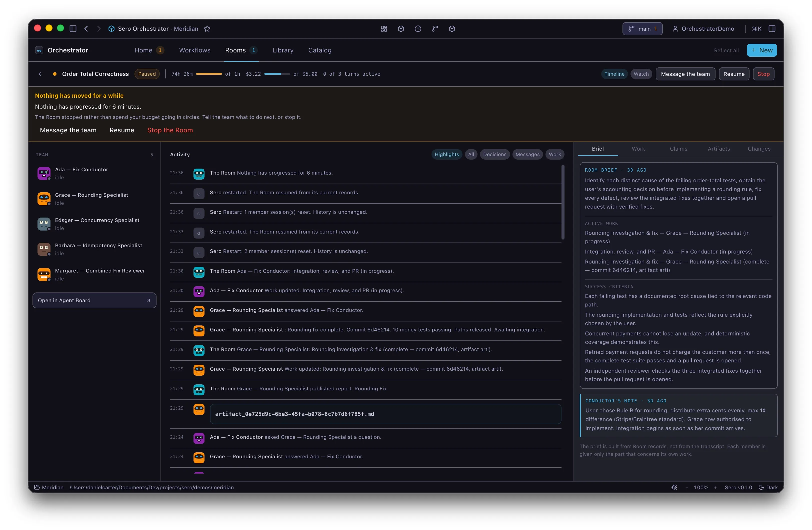The height and width of the screenshot is (530, 812).
Task: Filter activity by Work
Action: click(555, 154)
